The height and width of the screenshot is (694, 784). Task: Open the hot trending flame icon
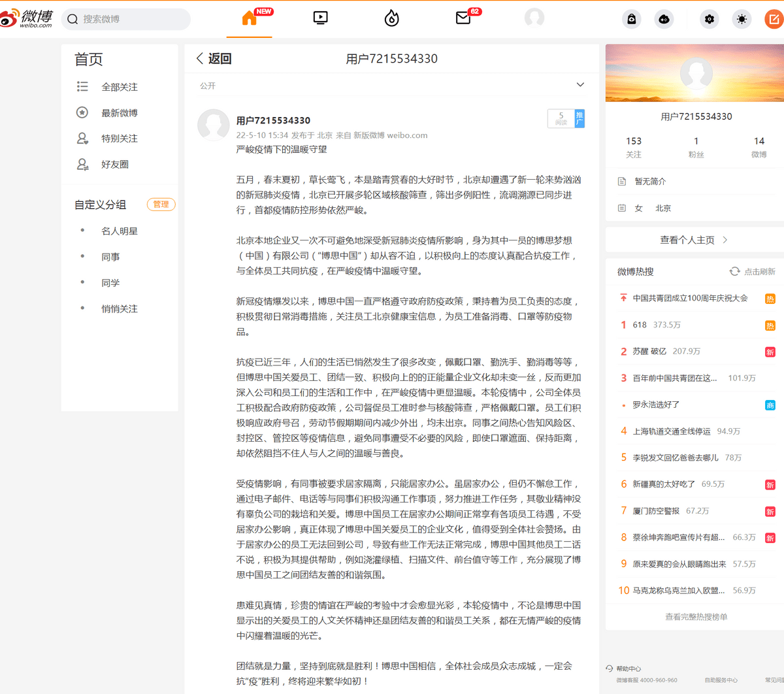coord(391,18)
